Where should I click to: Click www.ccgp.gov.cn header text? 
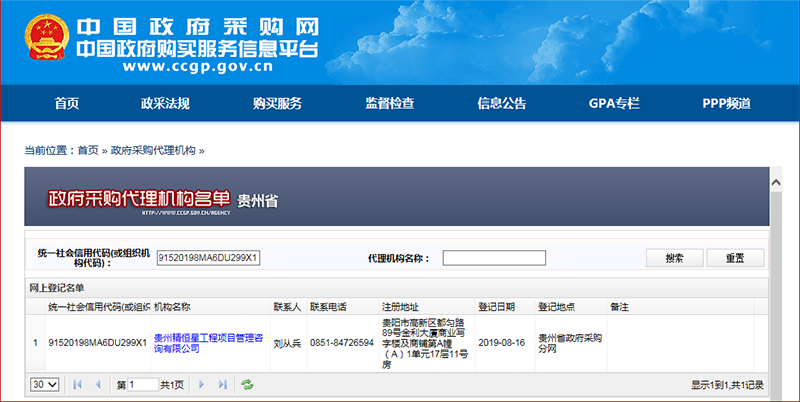click(x=198, y=67)
